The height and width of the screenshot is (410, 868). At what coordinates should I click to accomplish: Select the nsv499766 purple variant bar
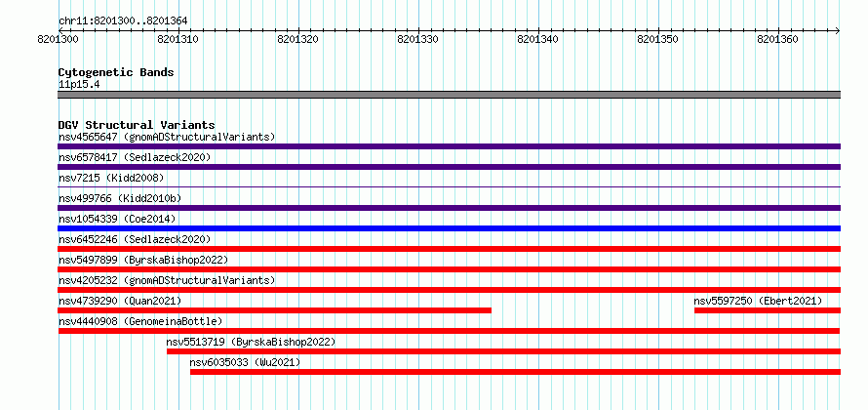tap(449, 208)
